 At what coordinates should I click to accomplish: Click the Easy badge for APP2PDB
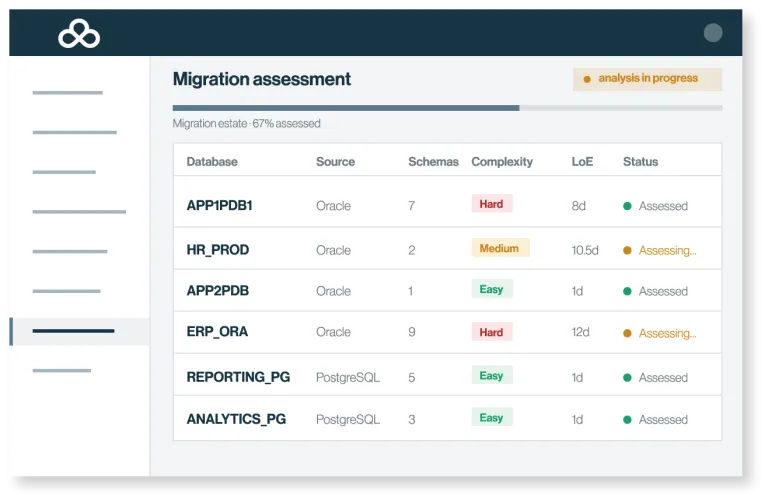(x=492, y=289)
